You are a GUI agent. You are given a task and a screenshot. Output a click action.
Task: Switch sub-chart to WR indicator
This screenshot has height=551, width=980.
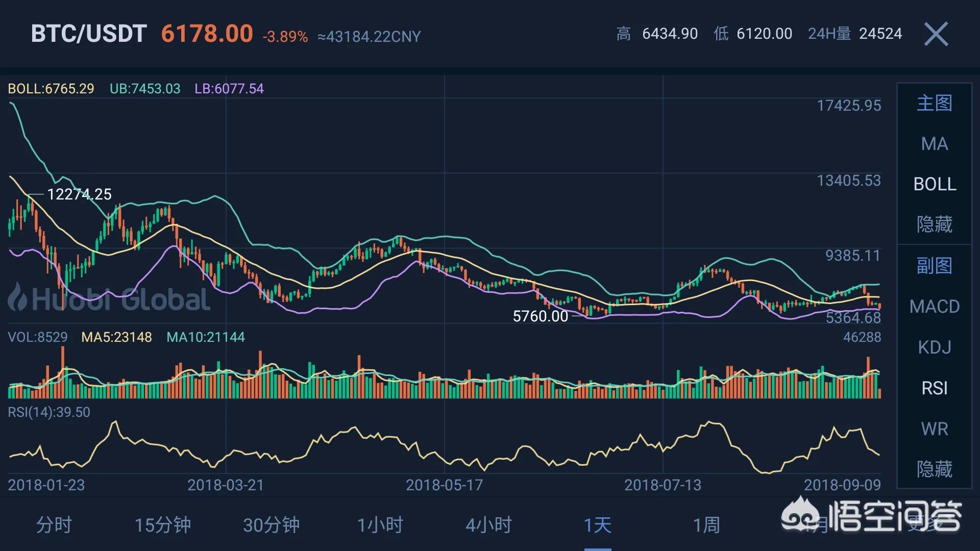click(x=934, y=429)
